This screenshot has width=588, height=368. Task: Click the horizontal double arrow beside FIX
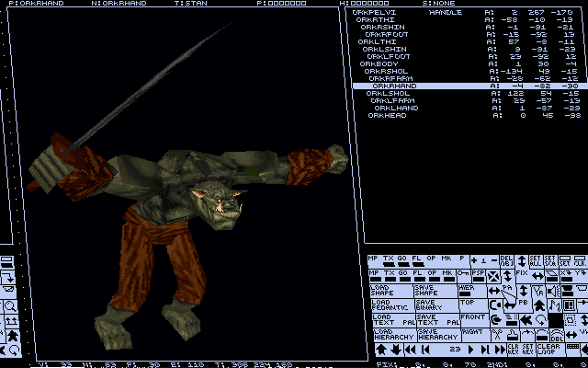tap(537, 276)
